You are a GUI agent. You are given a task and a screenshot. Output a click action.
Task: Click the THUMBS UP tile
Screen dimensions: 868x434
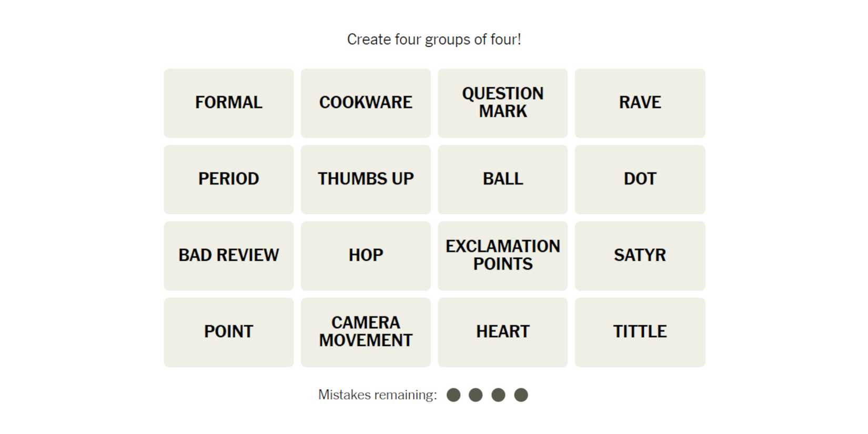click(366, 179)
